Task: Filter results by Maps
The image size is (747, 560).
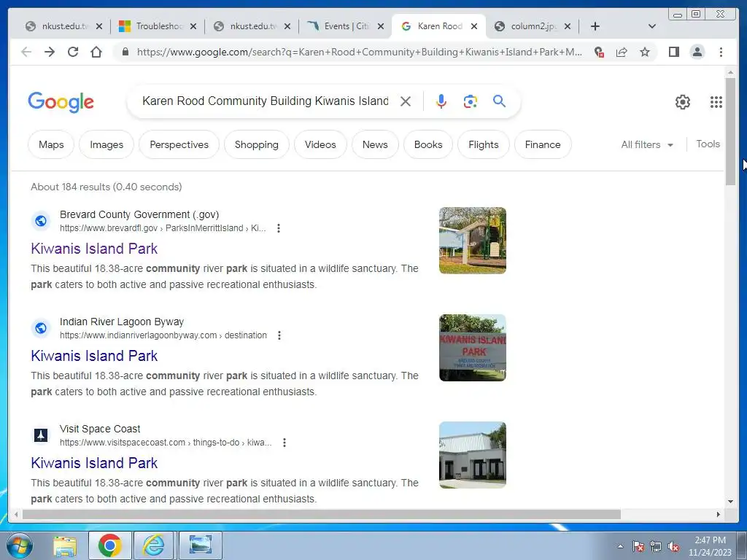Action: click(51, 144)
